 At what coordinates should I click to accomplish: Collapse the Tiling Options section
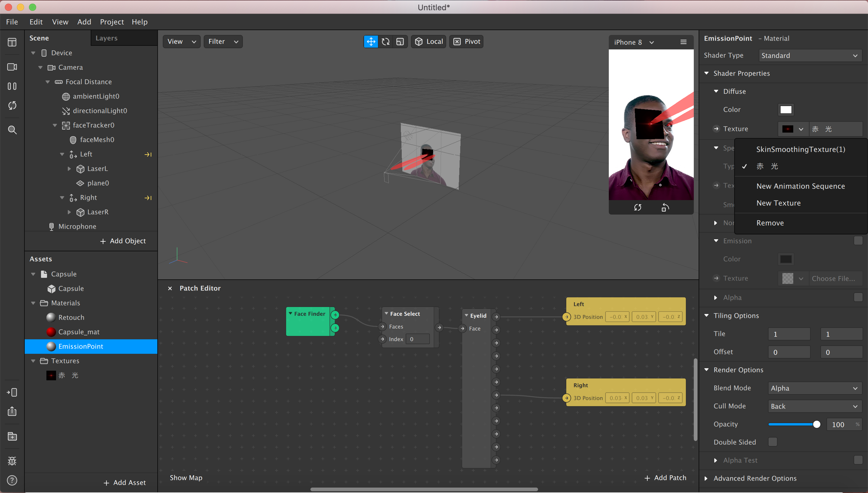(706, 316)
